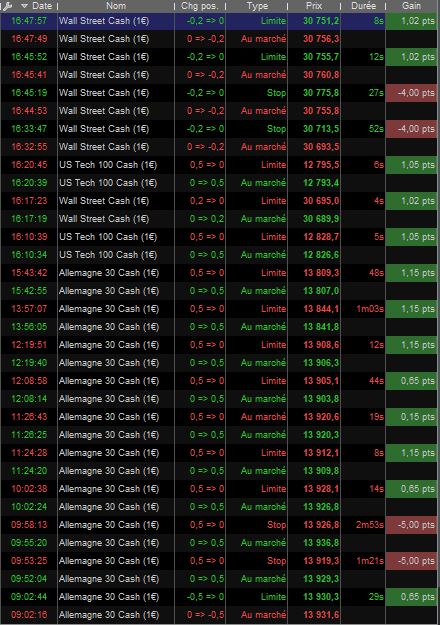Click the 0,65 pts gain at 12:08:58
440x625 pixels.
(411, 381)
